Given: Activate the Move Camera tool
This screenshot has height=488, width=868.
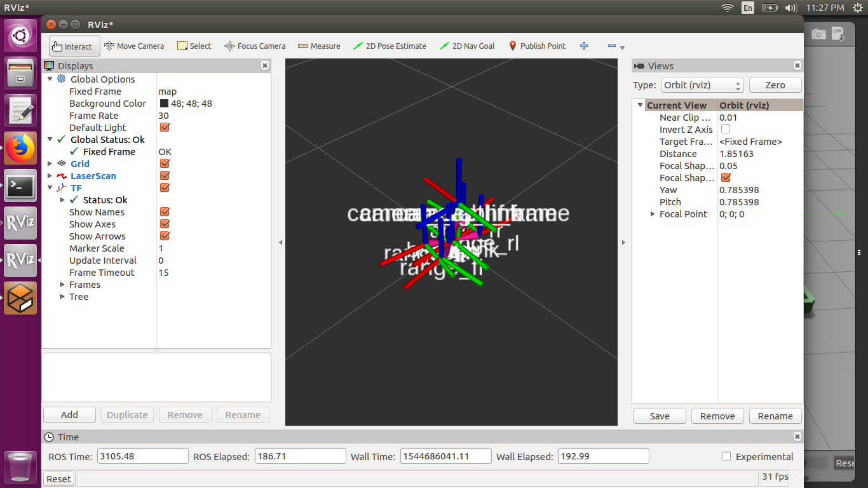Looking at the screenshot, I should coord(134,46).
